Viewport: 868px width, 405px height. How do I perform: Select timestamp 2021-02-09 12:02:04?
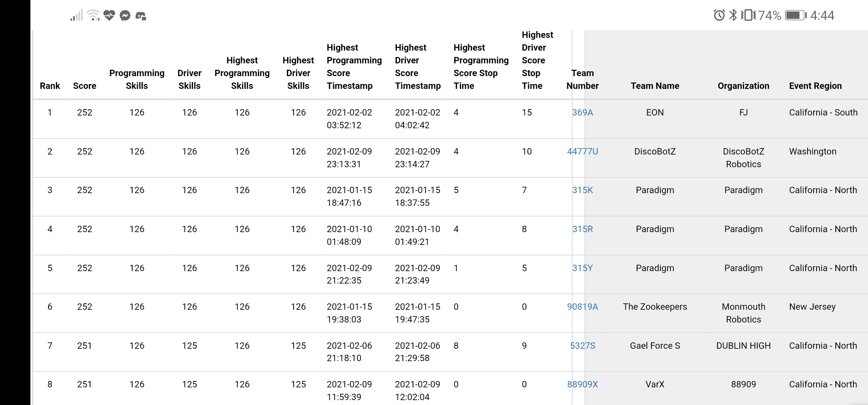click(x=417, y=391)
